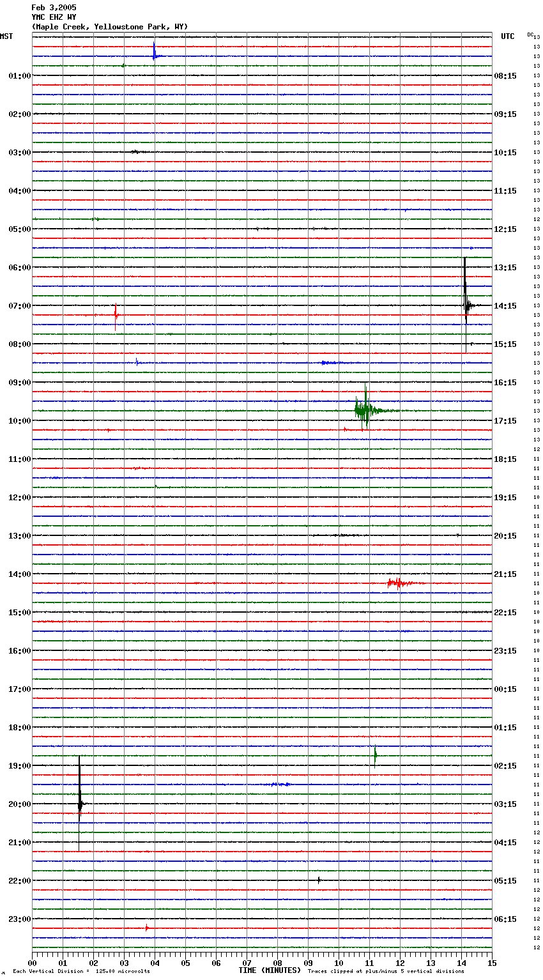The width and height of the screenshot is (543, 980).
Task: Click the large black spike near 07:00 MST
Action: coord(466,304)
